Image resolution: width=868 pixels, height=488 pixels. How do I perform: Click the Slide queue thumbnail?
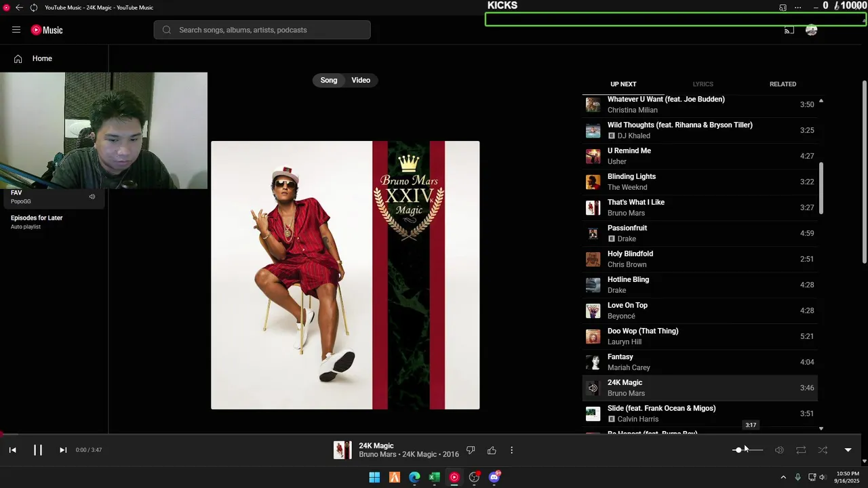pos(593,413)
